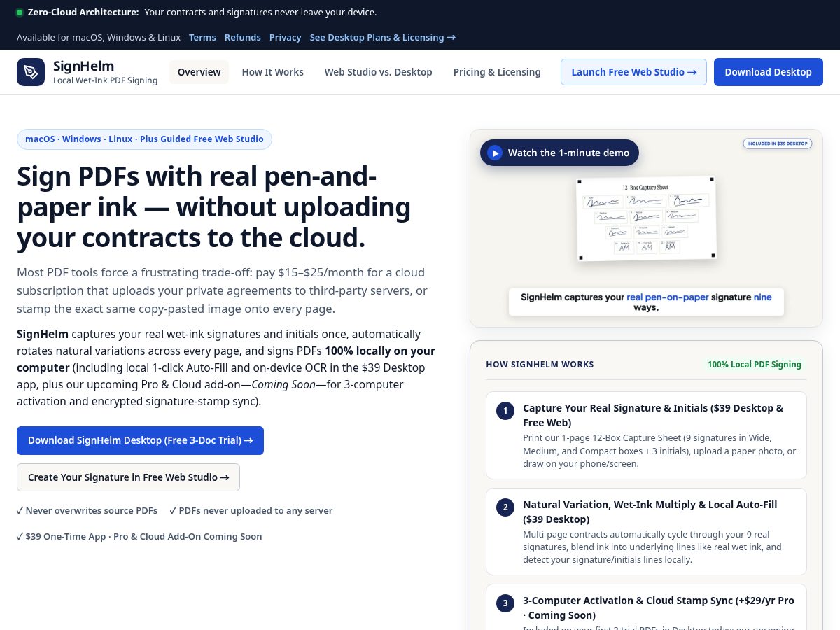
Task: Click 'Available for macOS, Windows & Linux' text
Action: click(99, 37)
